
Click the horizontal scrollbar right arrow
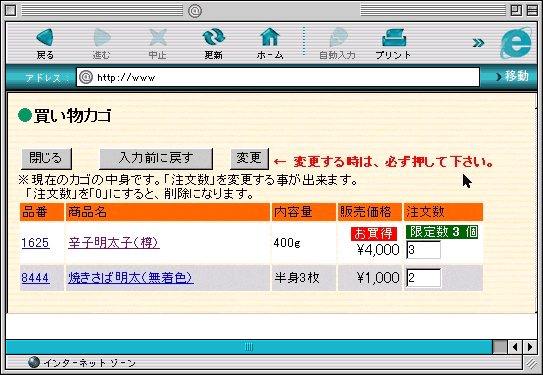[530, 347]
